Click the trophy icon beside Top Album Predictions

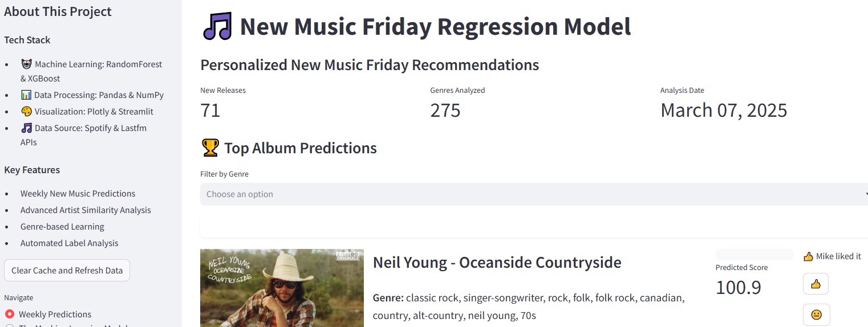(210, 148)
